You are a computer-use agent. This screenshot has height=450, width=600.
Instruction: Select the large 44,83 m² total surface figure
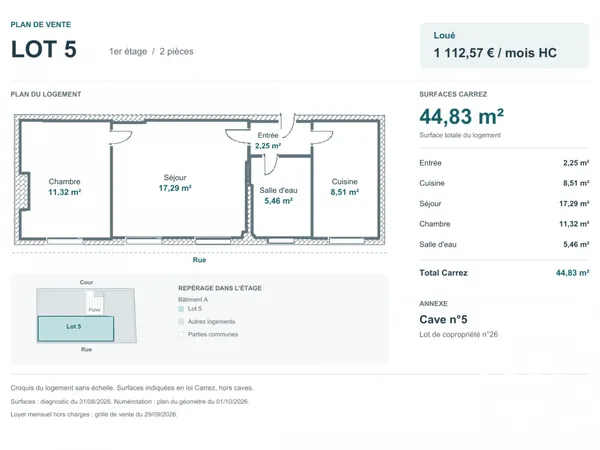(x=461, y=116)
